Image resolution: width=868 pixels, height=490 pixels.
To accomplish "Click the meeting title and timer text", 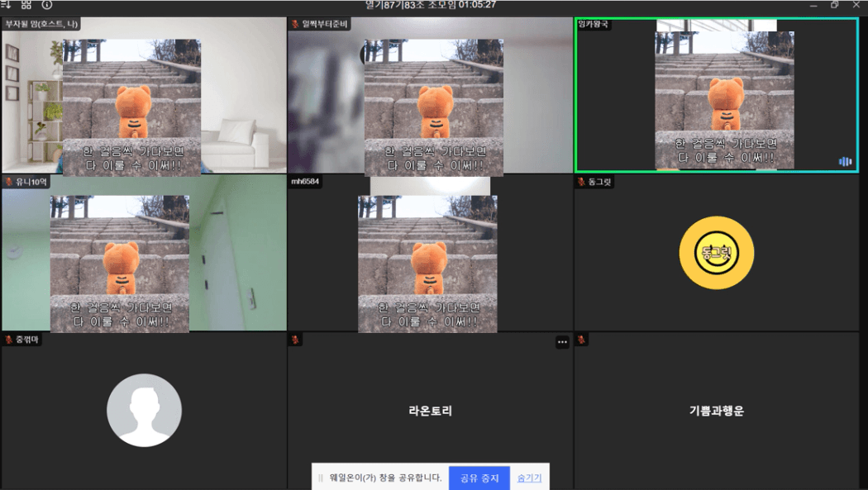I will (431, 4).
